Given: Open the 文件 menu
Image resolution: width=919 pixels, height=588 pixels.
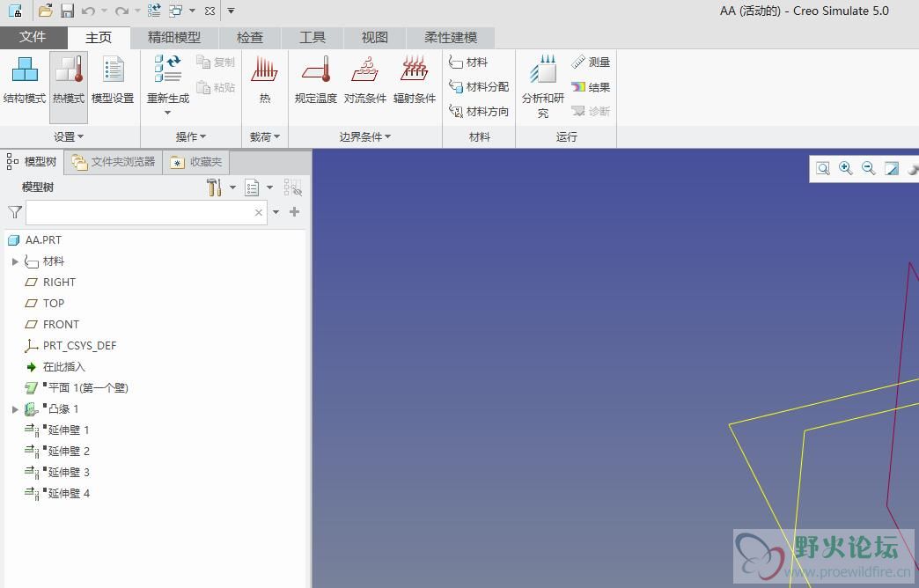Looking at the screenshot, I should click(33, 38).
